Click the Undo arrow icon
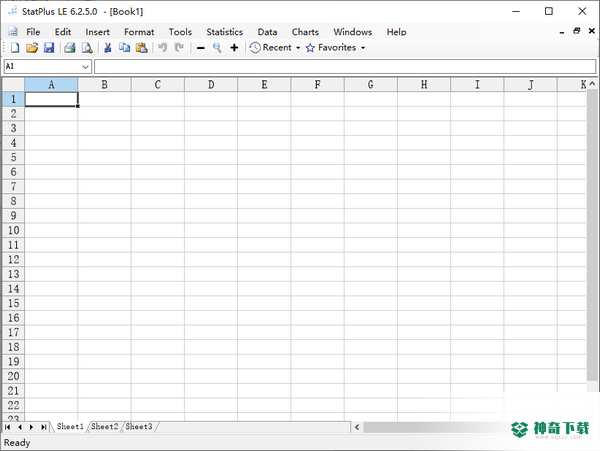 pos(163,48)
